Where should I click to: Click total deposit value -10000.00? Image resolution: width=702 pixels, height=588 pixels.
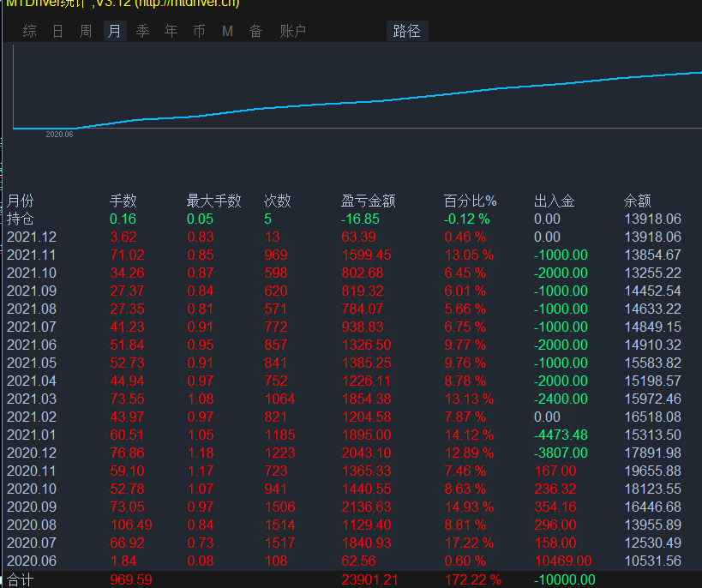tap(565, 580)
